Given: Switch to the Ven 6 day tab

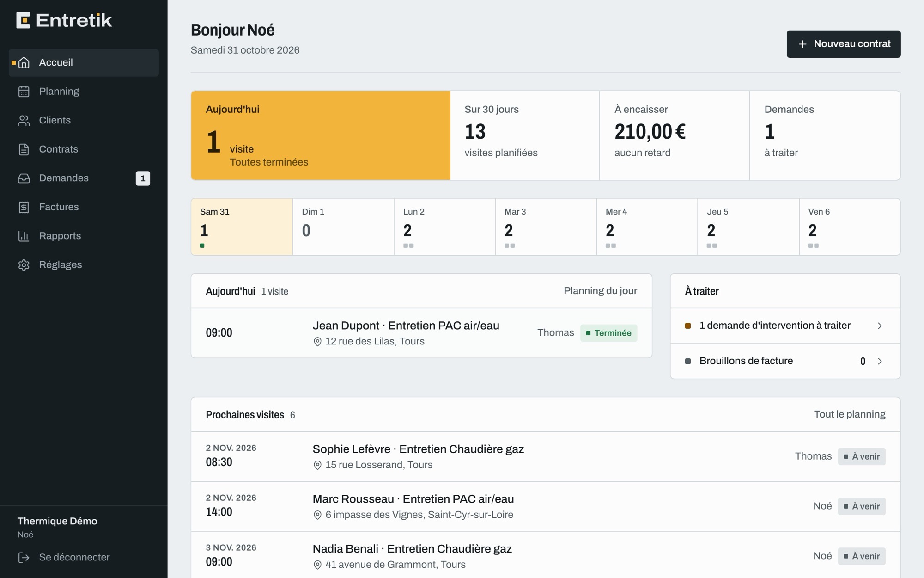Looking at the screenshot, I should coord(850,227).
